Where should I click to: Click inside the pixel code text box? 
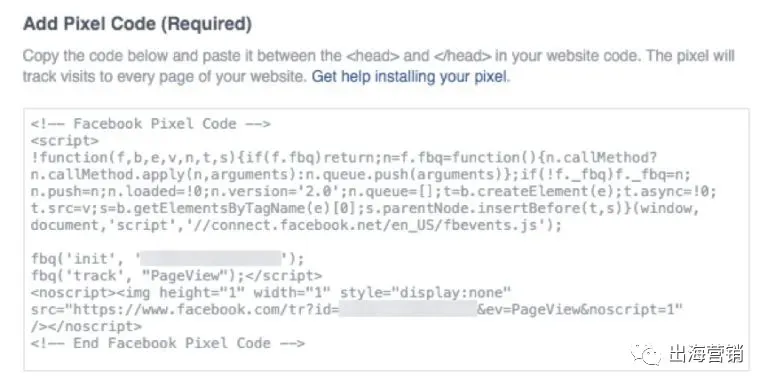pyautogui.click(x=386, y=239)
